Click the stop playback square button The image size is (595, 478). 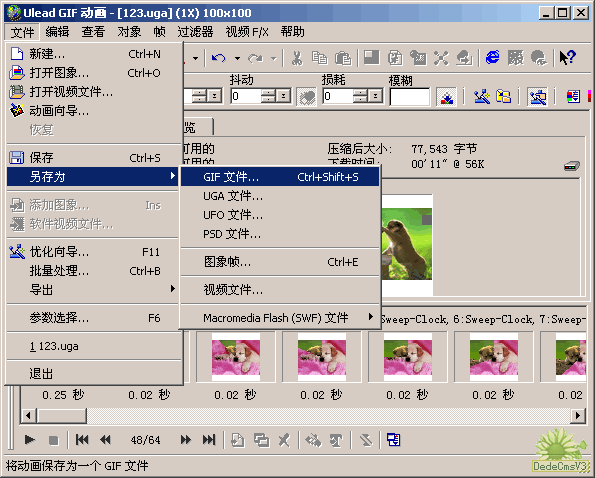point(54,440)
